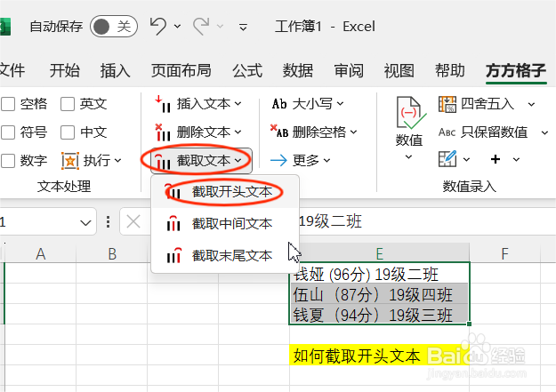Open the 方方格子 ribbon tab
The height and width of the screenshot is (392, 556).
pyautogui.click(x=516, y=70)
